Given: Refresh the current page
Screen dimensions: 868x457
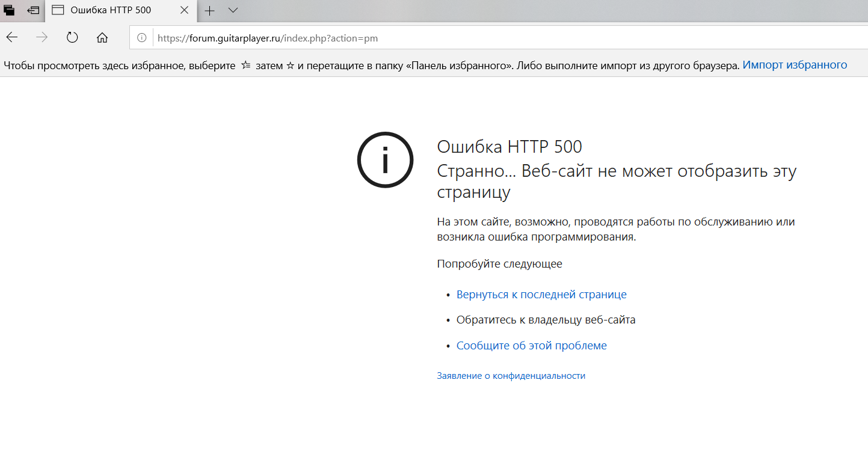Looking at the screenshot, I should 72,37.
